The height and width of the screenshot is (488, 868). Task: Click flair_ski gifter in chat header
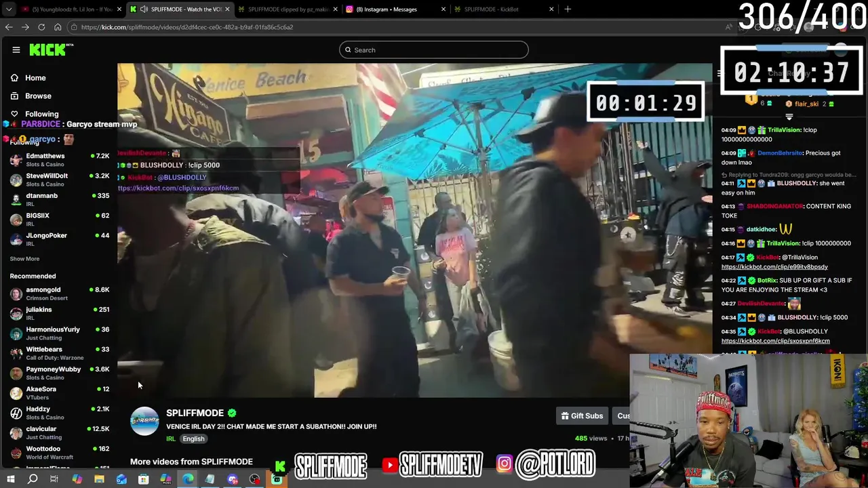click(x=806, y=104)
